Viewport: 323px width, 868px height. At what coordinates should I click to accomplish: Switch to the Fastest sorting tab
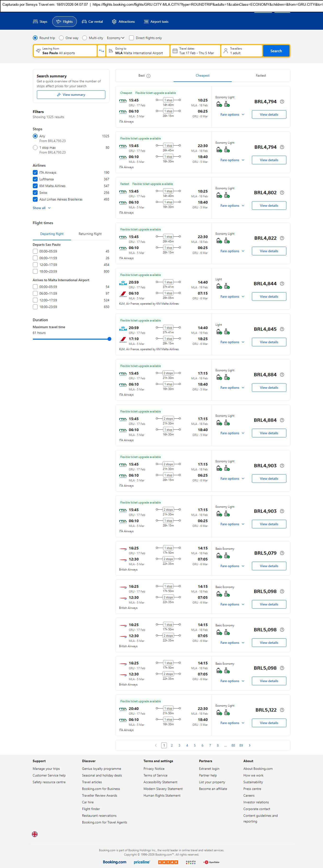point(261,75)
